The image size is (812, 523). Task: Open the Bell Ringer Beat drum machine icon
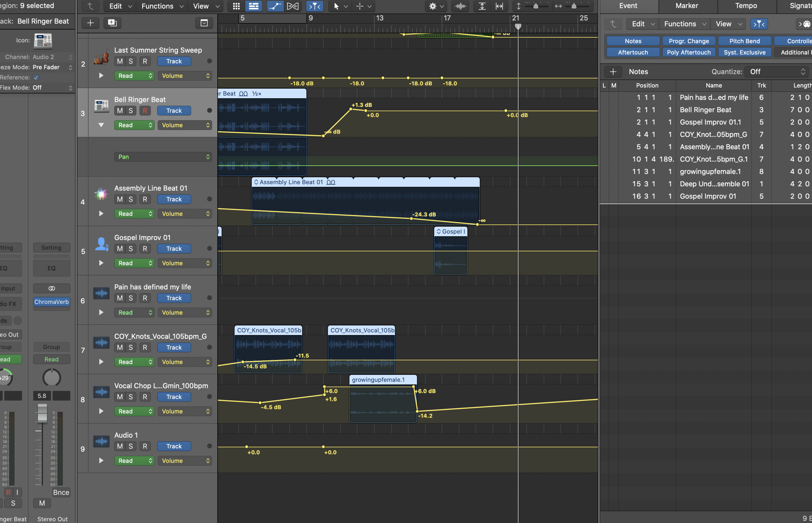pos(101,106)
